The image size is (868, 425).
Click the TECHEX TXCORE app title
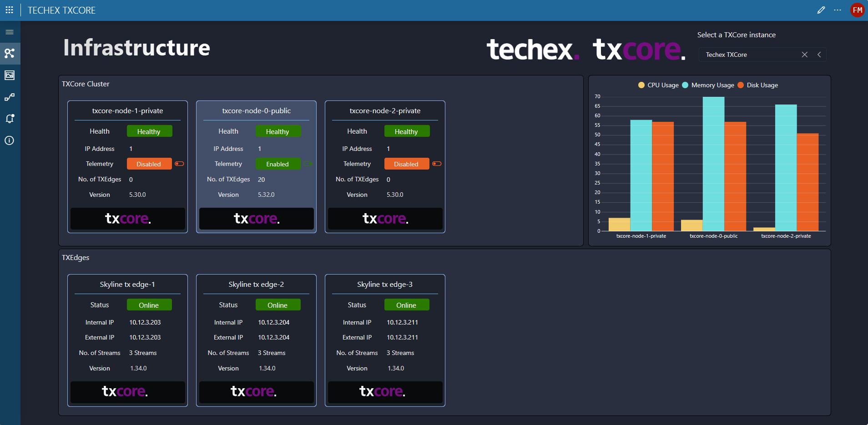tap(61, 10)
